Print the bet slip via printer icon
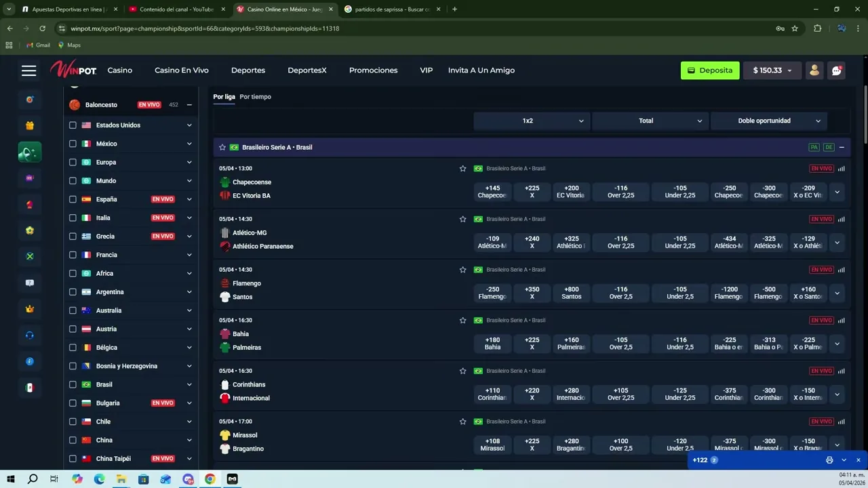This screenshot has width=868, height=488. [x=829, y=460]
